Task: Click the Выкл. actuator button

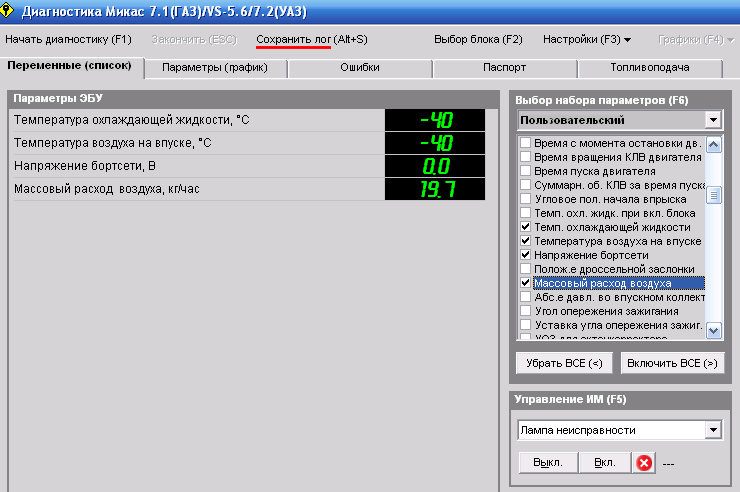Action: (x=547, y=463)
